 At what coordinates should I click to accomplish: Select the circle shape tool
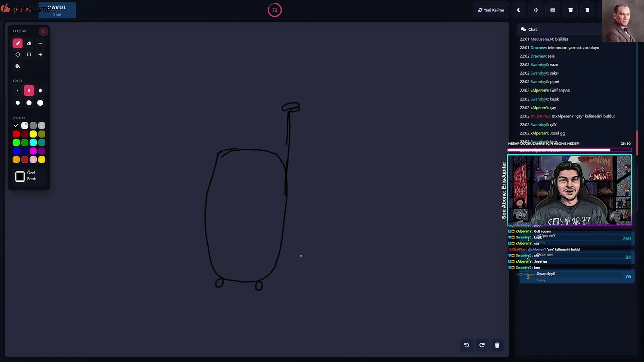17,54
